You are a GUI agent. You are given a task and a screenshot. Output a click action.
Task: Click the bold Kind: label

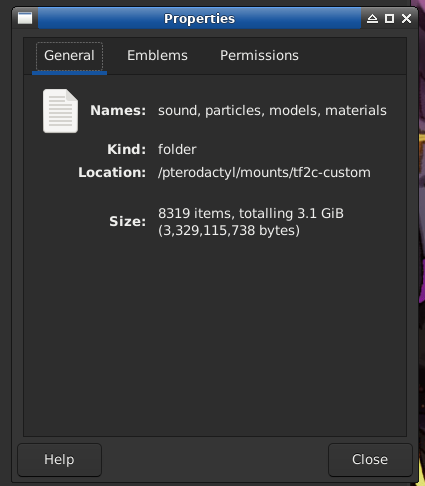pyautogui.click(x=126, y=150)
